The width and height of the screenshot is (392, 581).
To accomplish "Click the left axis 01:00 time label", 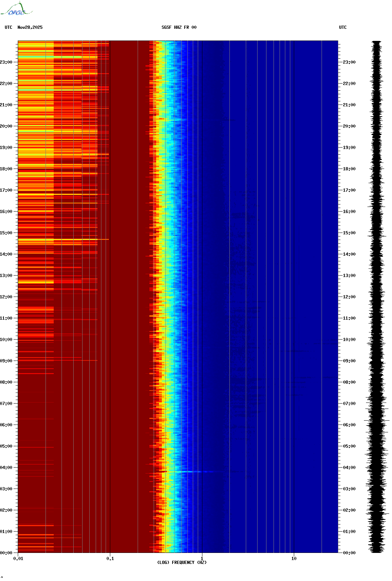I will click(6, 532).
